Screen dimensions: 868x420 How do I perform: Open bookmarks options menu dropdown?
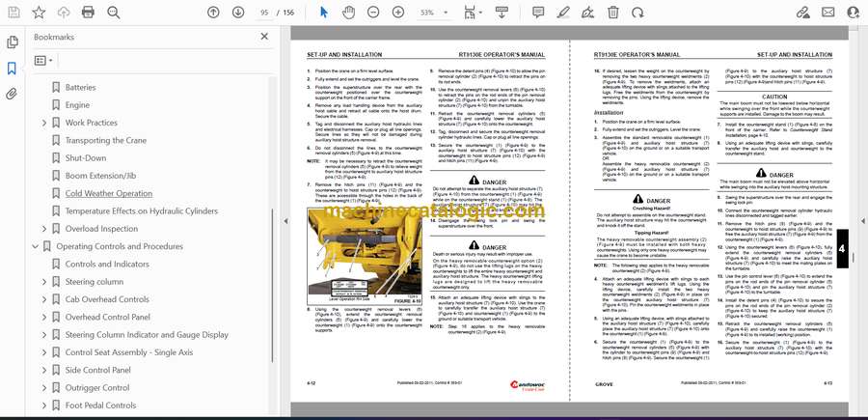[x=43, y=61]
